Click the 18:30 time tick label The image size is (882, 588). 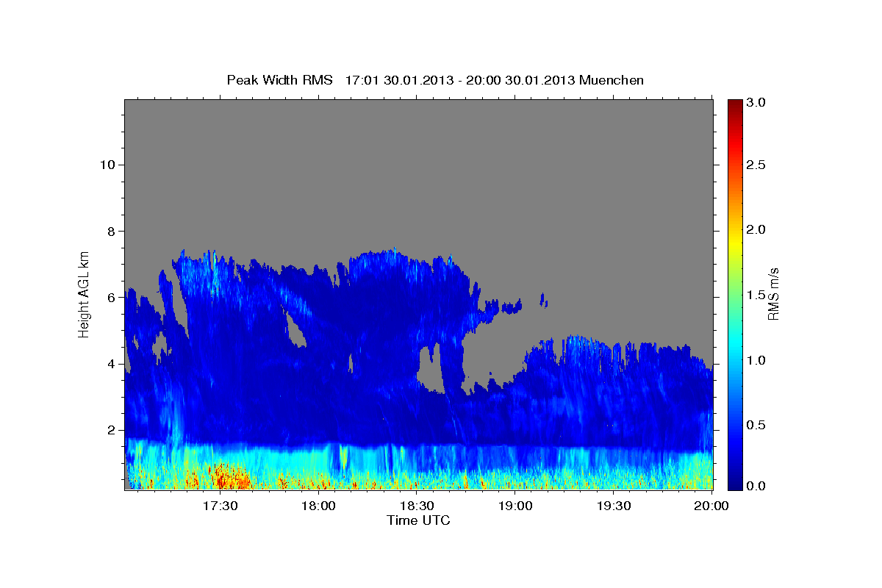coord(417,506)
